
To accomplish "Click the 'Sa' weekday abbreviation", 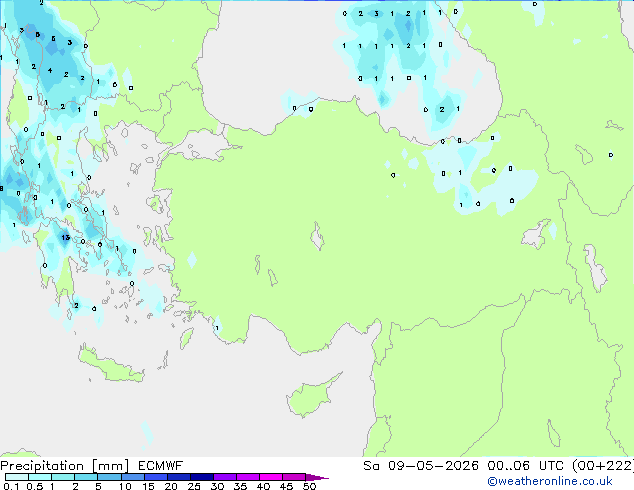I will [x=371, y=466].
